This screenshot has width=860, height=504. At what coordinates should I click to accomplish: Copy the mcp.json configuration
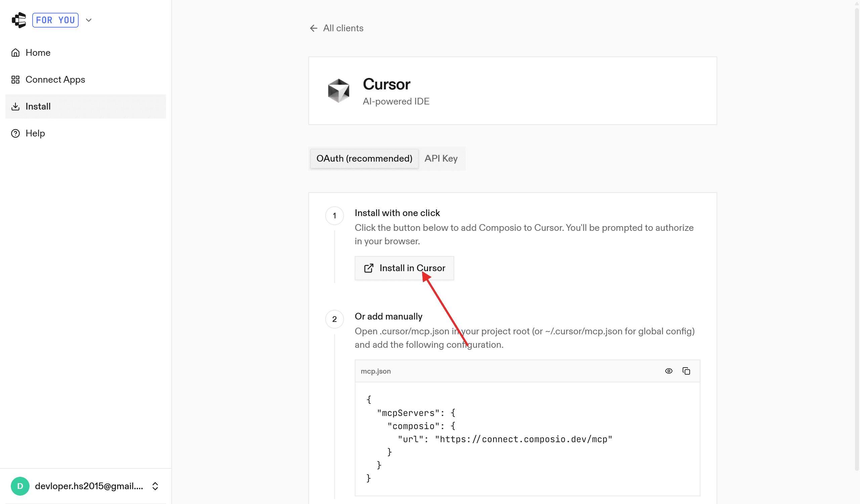click(x=686, y=371)
